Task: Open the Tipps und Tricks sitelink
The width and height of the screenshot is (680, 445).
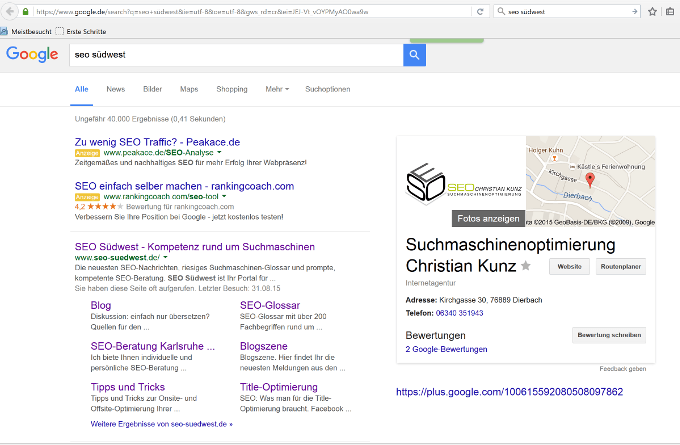Action: 128,387
